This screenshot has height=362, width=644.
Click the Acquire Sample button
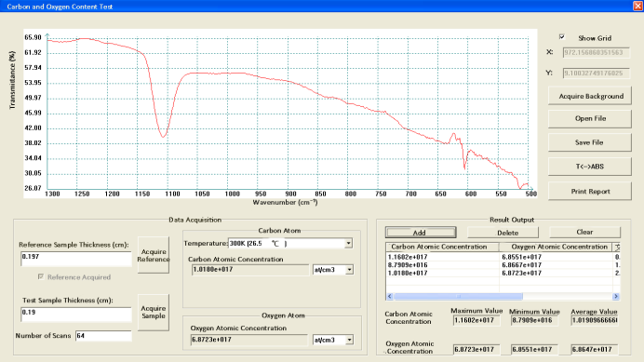coord(154,312)
